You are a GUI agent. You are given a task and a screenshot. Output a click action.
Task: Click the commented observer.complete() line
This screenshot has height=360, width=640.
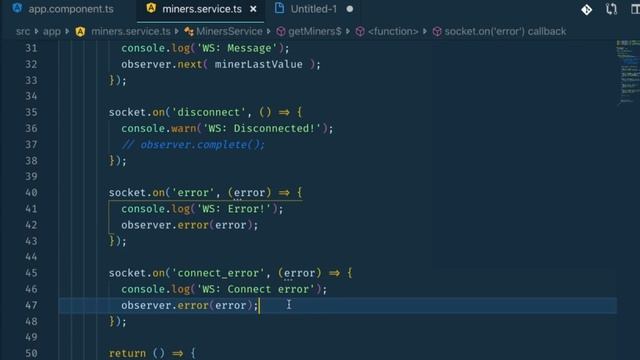[193, 145]
